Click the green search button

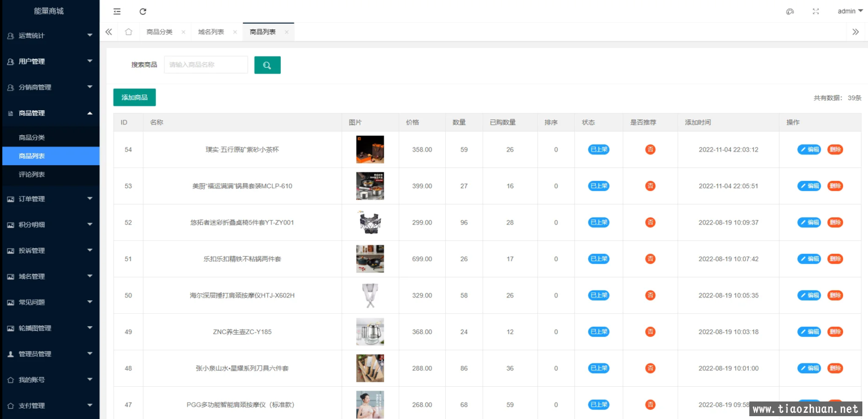point(267,65)
